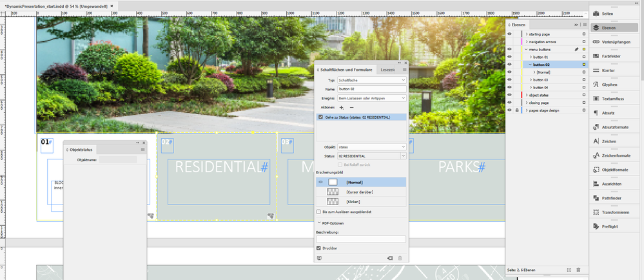Viewport: 644px width, 280px height.
Task: Collapse the PDF-Optionen section
Action: point(319,223)
